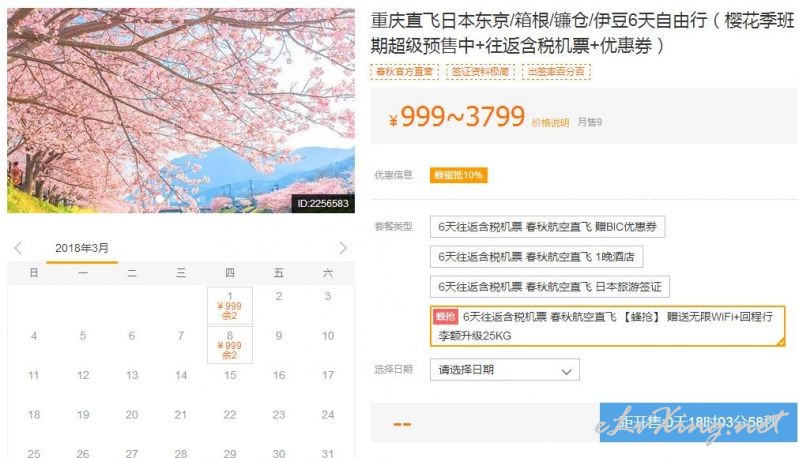
Task: Choose package with 日本旅游签证
Action: 549,287
